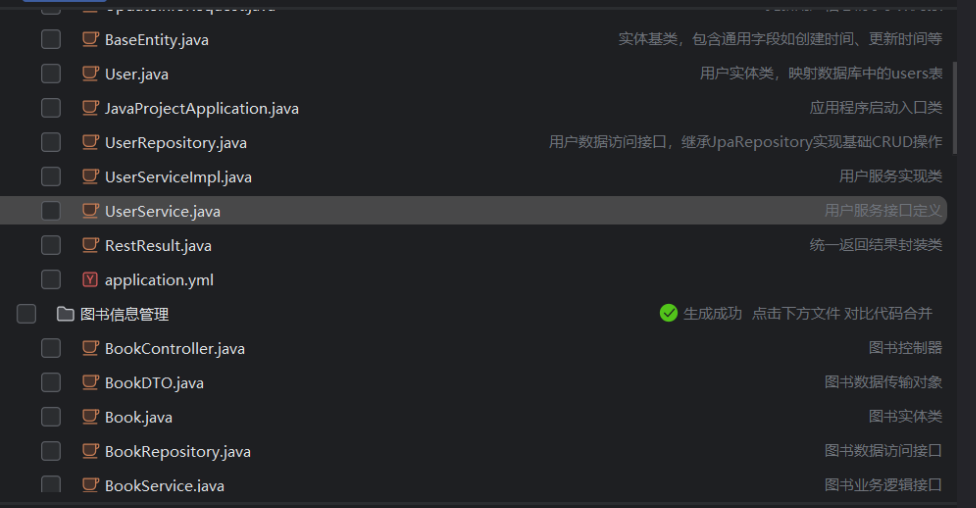This screenshot has width=976, height=508.
Task: Click the Java icon beside UserRepository.java
Action: [x=90, y=142]
